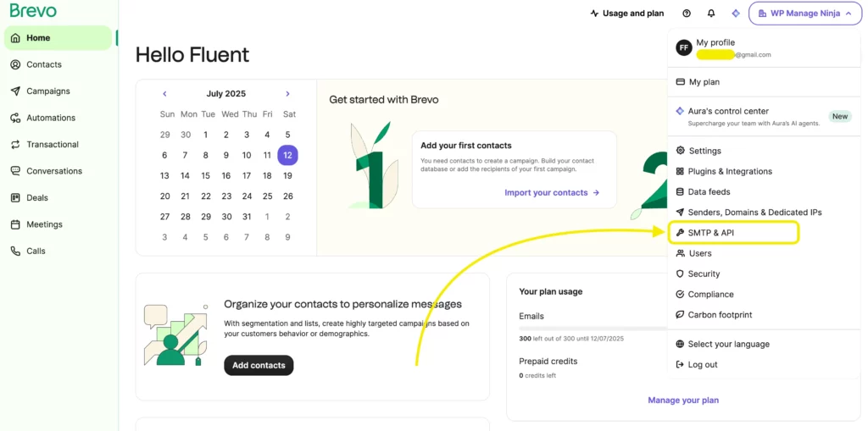The image size is (868, 431).
Task: Select SMTP & API menu item
Action: (x=733, y=233)
